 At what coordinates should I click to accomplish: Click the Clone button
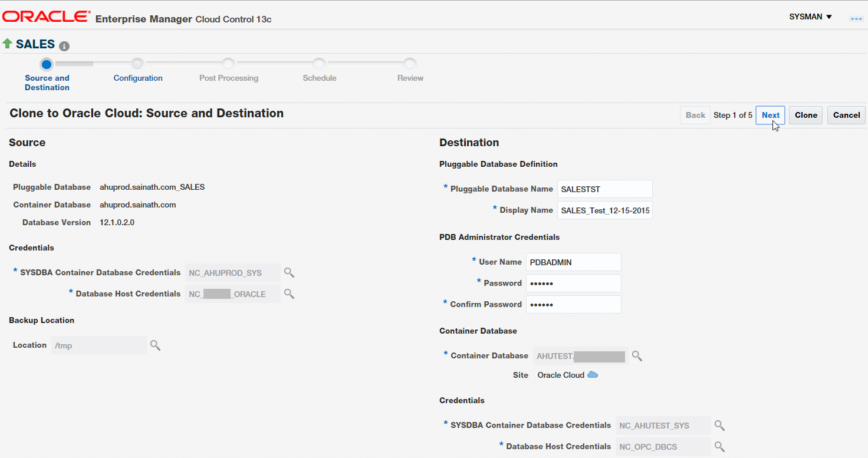[x=805, y=115]
